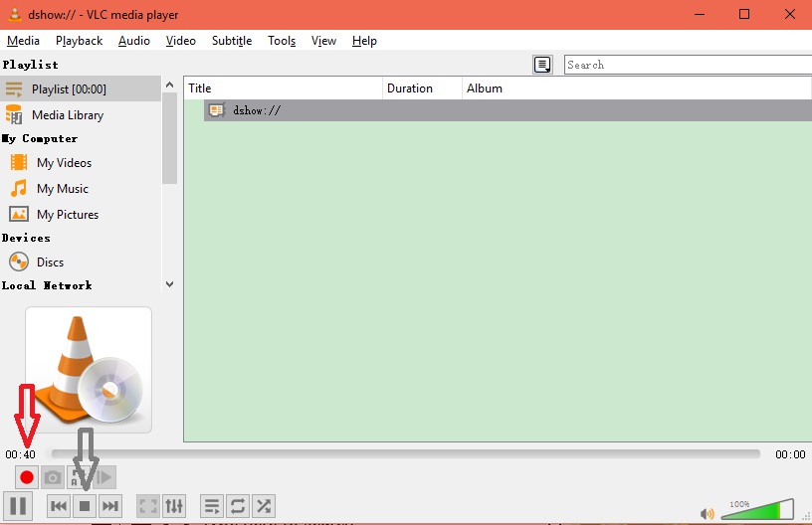Image resolution: width=812 pixels, height=525 pixels.
Task: Open the Media menu
Action: 23,41
